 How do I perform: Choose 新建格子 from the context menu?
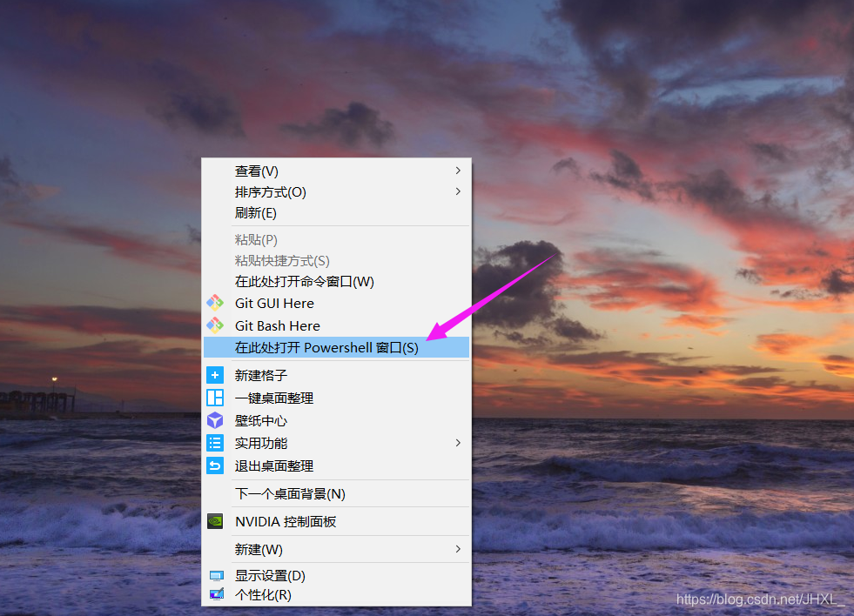[x=336, y=375]
